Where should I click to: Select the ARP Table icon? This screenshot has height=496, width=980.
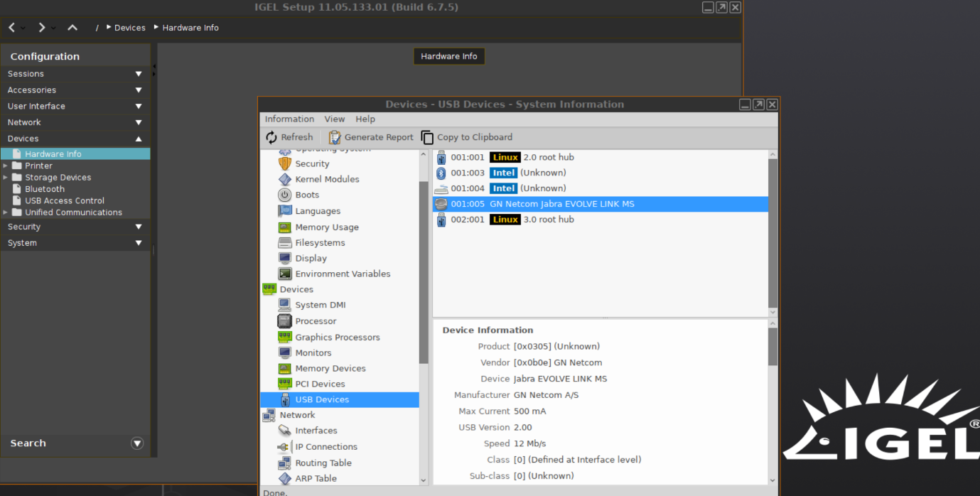pos(285,478)
